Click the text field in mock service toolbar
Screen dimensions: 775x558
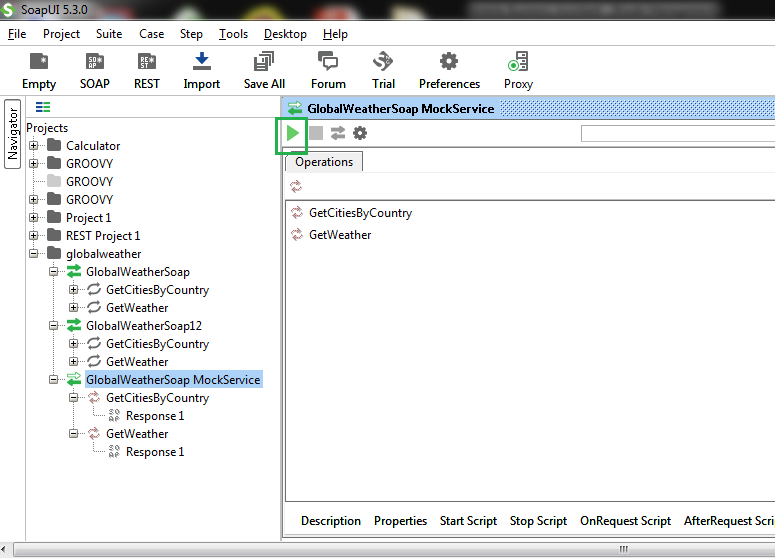click(x=678, y=133)
